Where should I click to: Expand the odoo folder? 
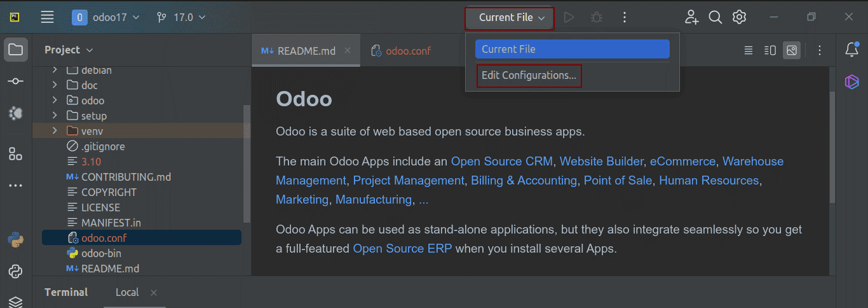click(55, 101)
